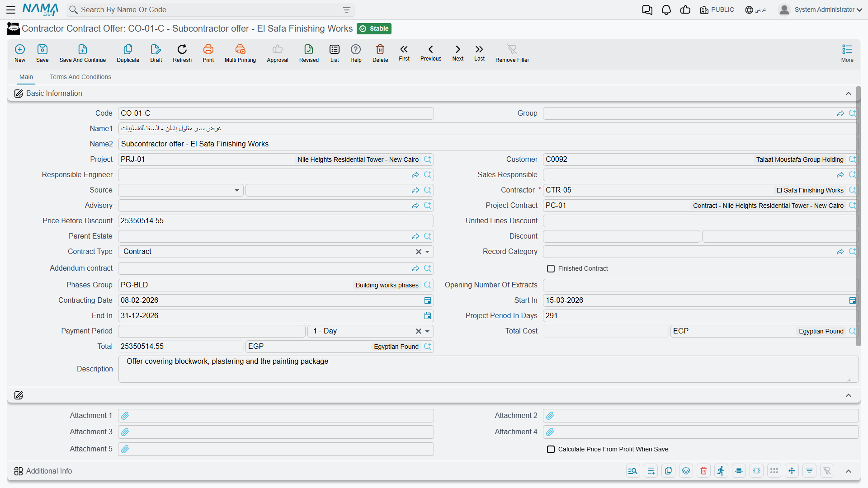Screen dimensions: 868x488
Task: Open System Administrator user menu
Action: pos(821,9)
